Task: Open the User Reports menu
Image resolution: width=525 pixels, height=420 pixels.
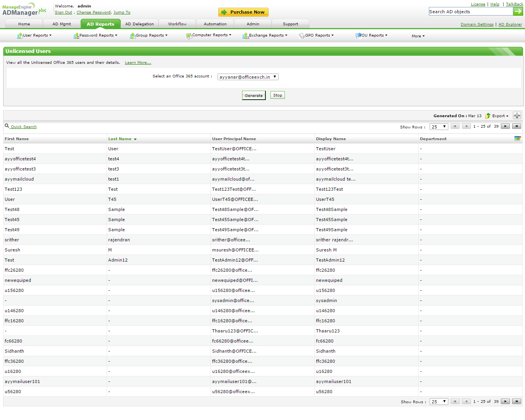Action: coord(35,35)
